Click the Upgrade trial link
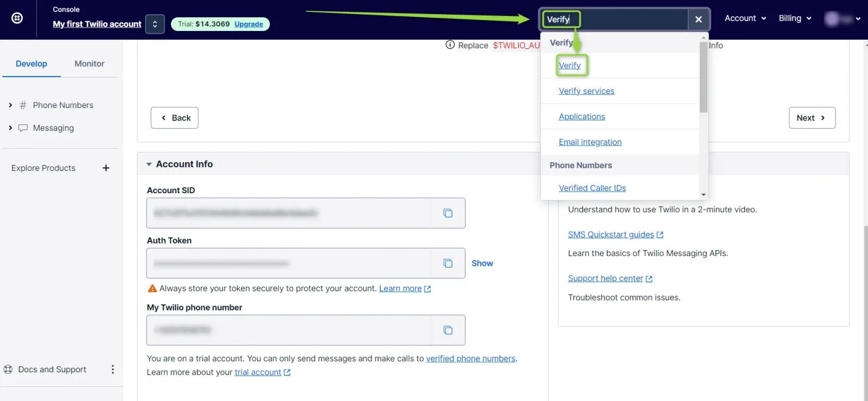Viewport: 868px width, 401px height. pyautogui.click(x=248, y=24)
